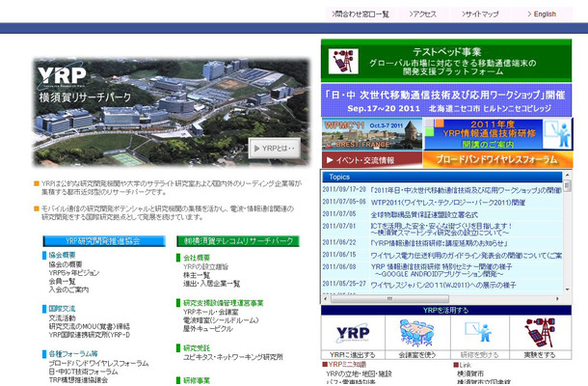This screenshot has width=588, height=386.
Task: Open the ㈱横須賀テレコムリサーチパーク green header
Action: pos(238,241)
